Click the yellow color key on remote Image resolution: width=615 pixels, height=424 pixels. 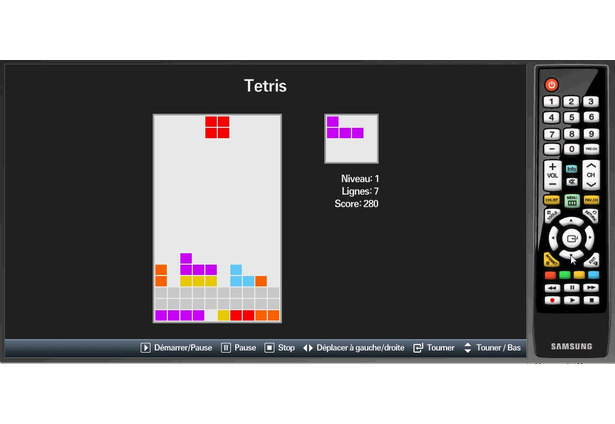pyautogui.click(x=579, y=275)
